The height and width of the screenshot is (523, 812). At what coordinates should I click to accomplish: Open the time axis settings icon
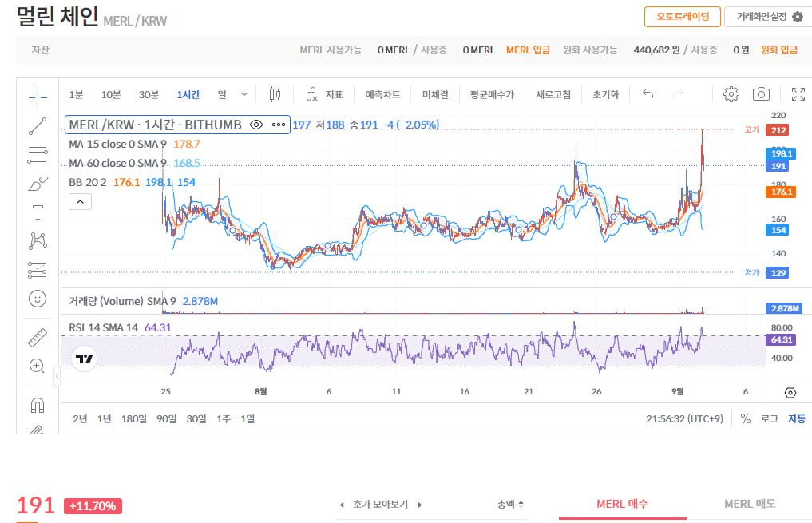pos(790,393)
